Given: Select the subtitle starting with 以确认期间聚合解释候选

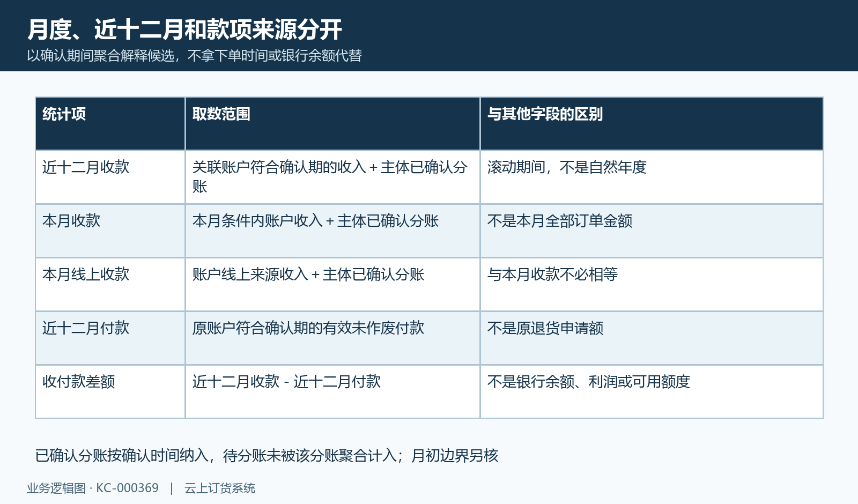Looking at the screenshot, I should click(x=195, y=56).
